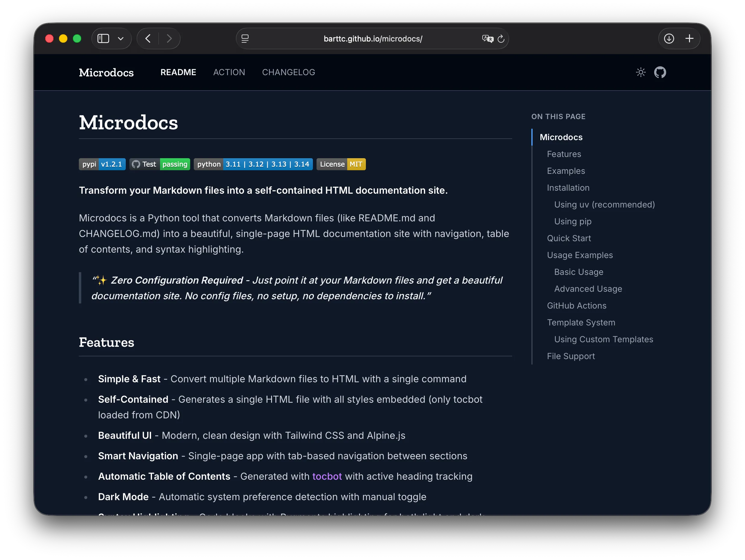Image resolution: width=745 pixels, height=560 pixels.
Task: Click the address bar showing barttc.github.io/microdocs
Action: 372,38
